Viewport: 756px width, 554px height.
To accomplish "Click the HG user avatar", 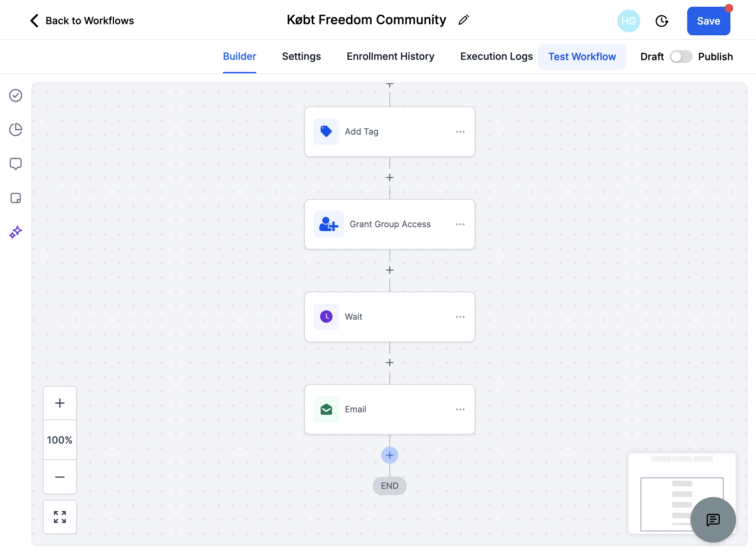I will pyautogui.click(x=628, y=21).
